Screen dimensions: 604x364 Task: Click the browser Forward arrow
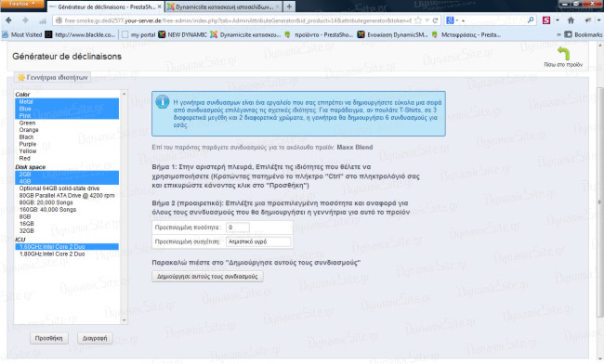pyautogui.click(x=25, y=20)
